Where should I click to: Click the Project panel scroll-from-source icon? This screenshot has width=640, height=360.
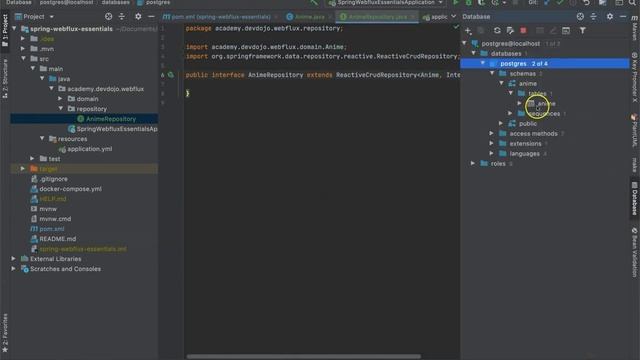108,17
